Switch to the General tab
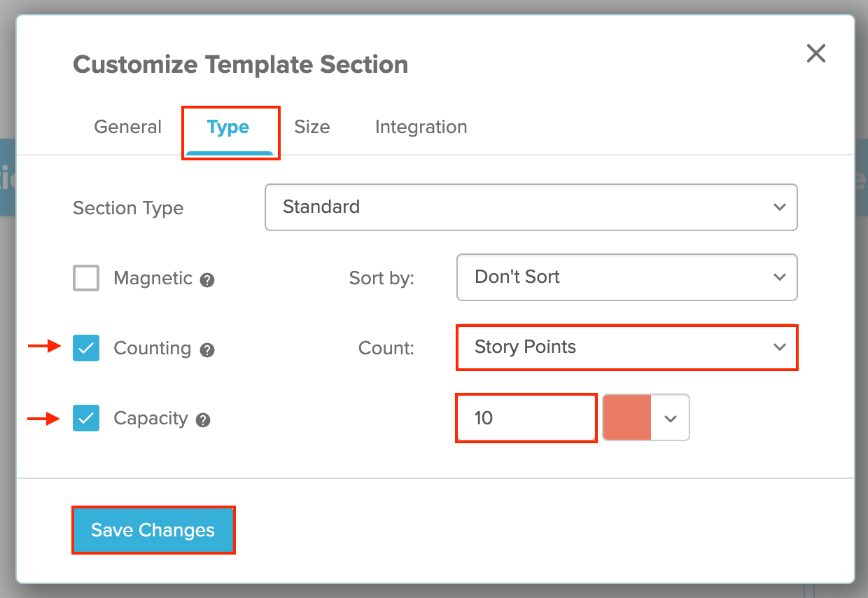Screen dimensions: 868x598 click(128, 127)
